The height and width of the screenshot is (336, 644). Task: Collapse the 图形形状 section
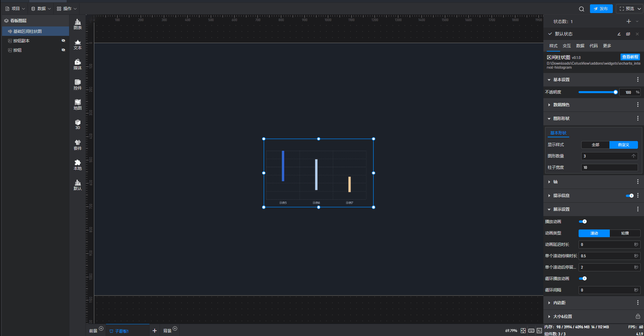point(549,119)
